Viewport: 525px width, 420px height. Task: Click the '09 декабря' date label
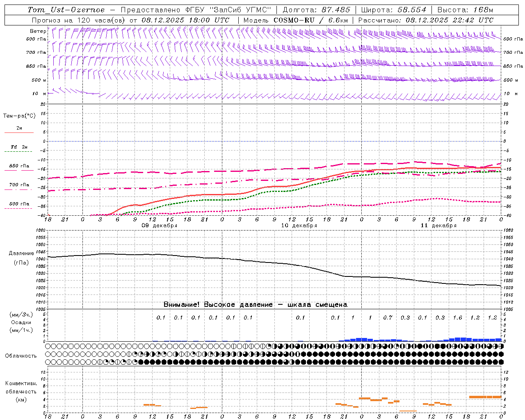pos(159,226)
